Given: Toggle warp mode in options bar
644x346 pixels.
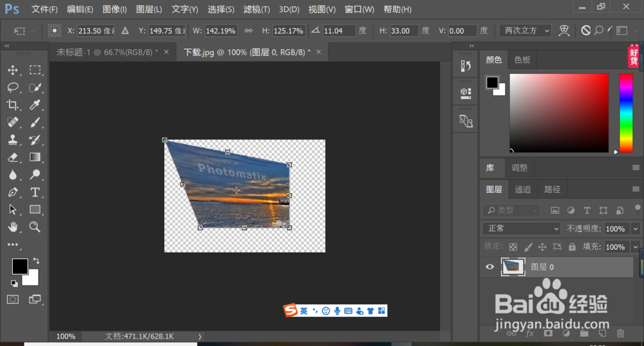Looking at the screenshot, I should click(564, 30).
